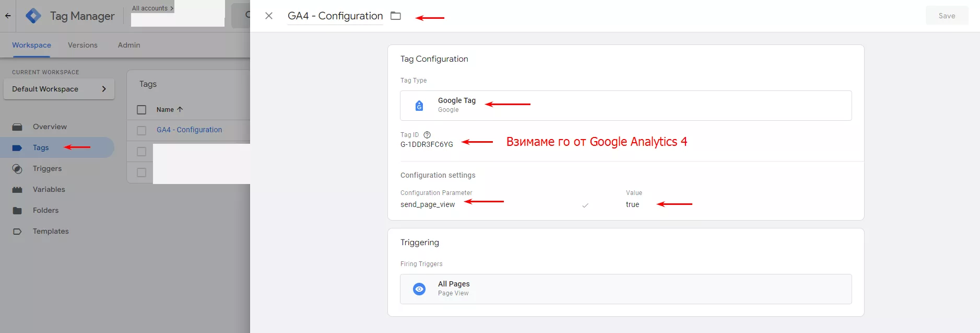Click the Tag Manager title text
This screenshot has width=980, height=333.
pyautogui.click(x=82, y=16)
